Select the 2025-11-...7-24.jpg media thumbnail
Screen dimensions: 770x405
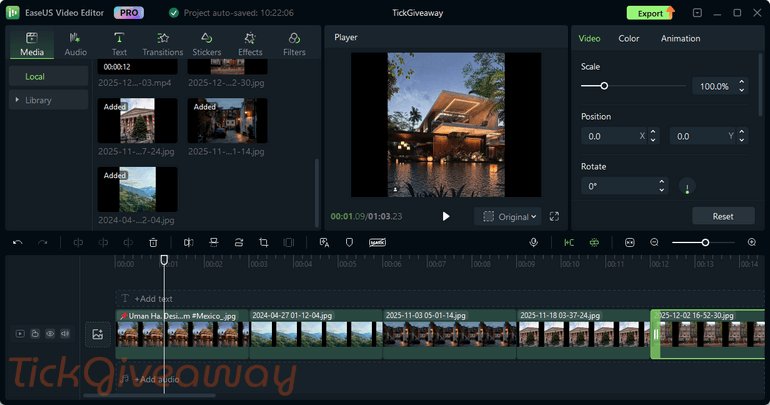click(x=138, y=120)
